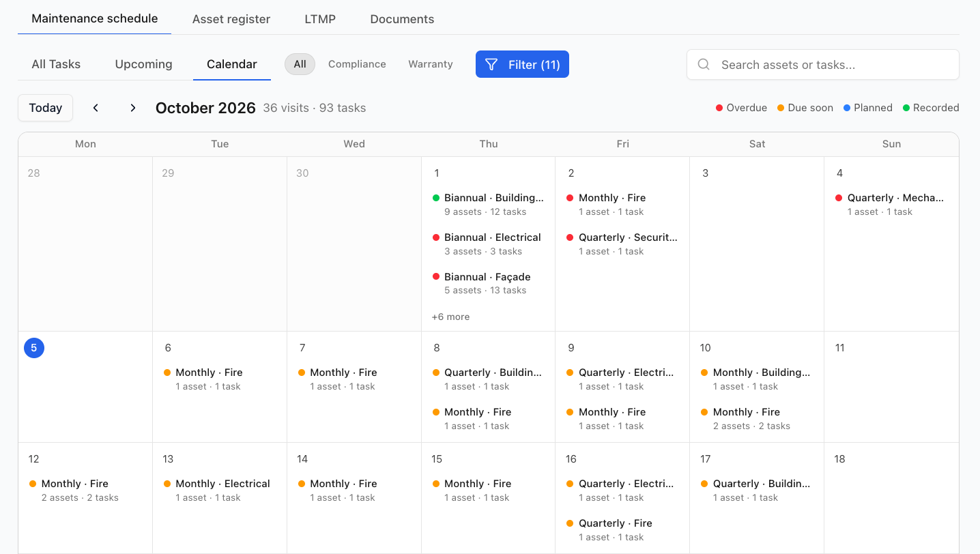Select the October 11 day cell number

click(840, 348)
